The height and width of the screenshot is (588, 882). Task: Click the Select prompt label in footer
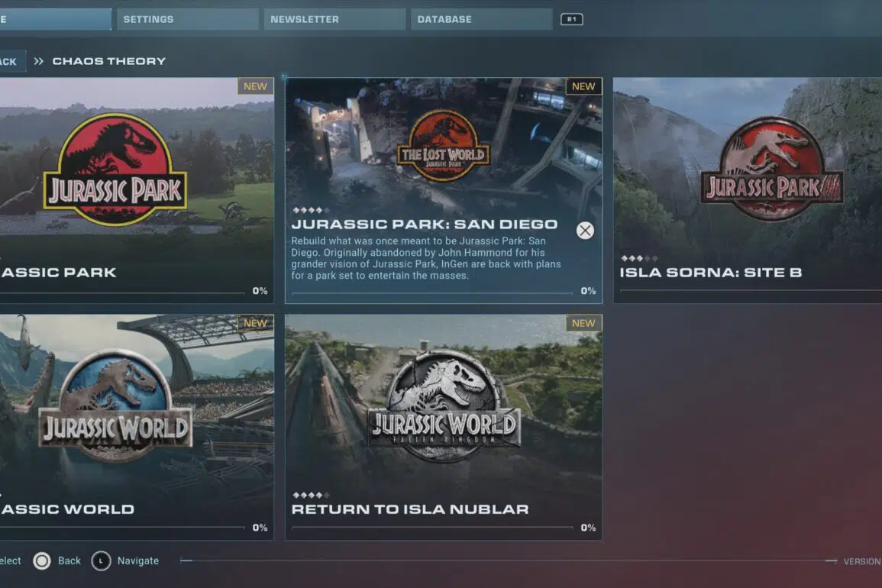10,561
